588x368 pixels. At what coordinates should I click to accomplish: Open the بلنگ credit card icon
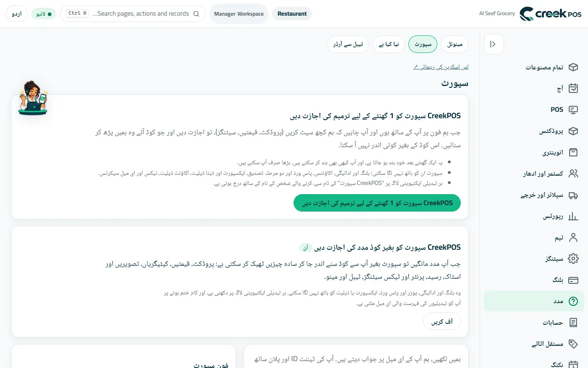pos(573,280)
